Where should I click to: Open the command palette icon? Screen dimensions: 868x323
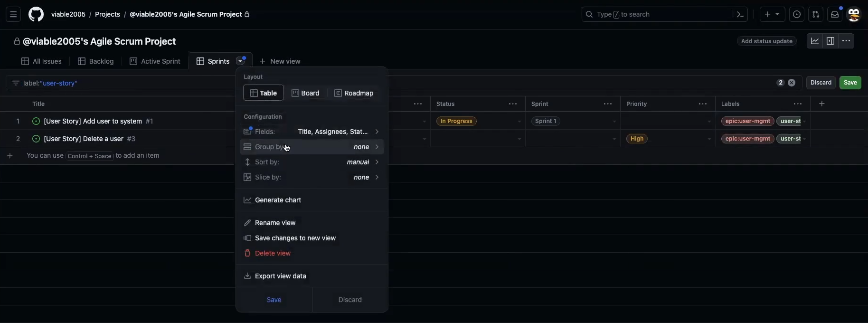(x=740, y=14)
